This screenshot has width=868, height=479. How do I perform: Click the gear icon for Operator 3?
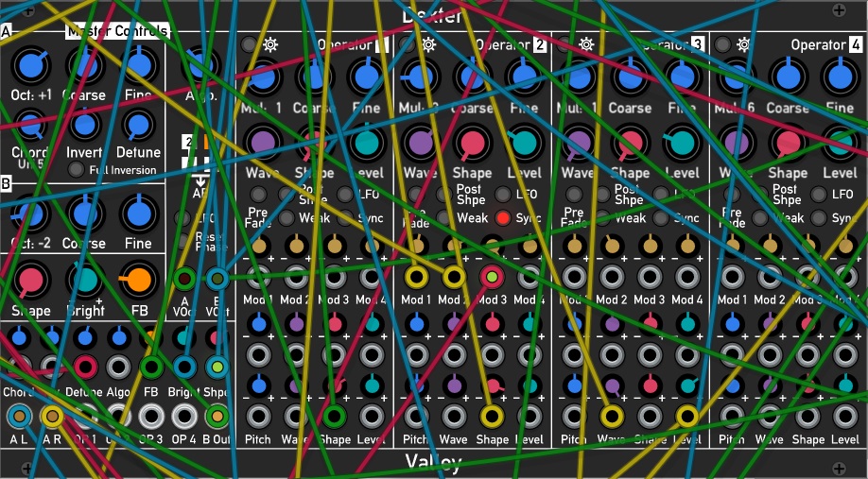pos(586,44)
